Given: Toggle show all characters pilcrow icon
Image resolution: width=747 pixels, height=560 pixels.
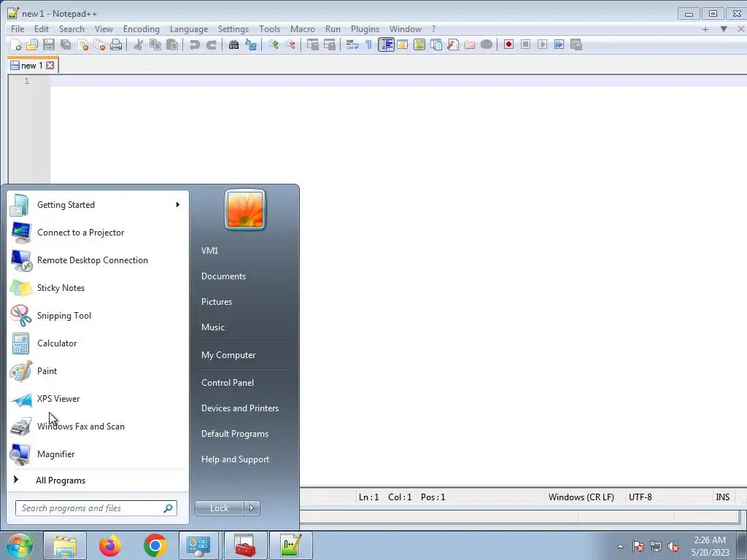Looking at the screenshot, I should click(x=368, y=44).
